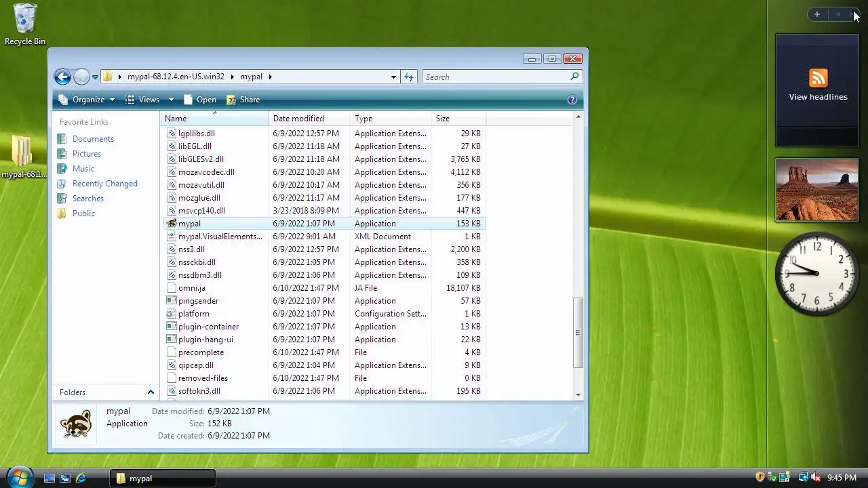
Task: Sort by the Size column header
Action: [x=458, y=119]
